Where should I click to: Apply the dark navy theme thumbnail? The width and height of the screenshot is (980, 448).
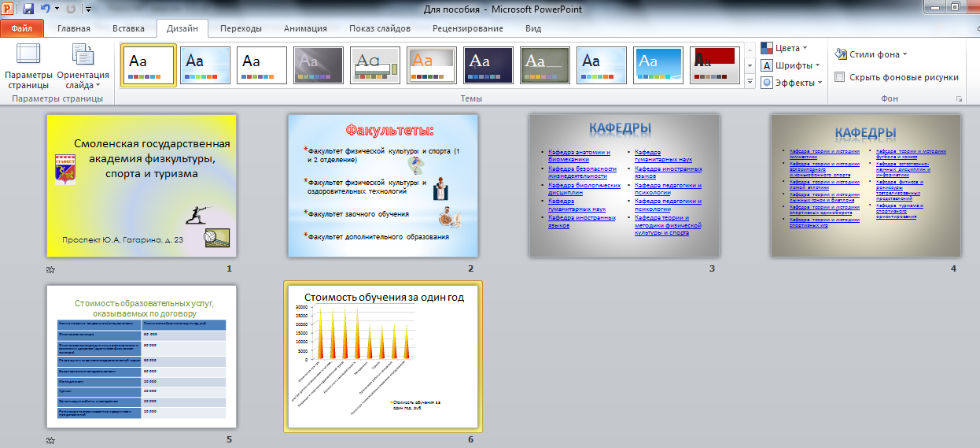[x=488, y=65]
